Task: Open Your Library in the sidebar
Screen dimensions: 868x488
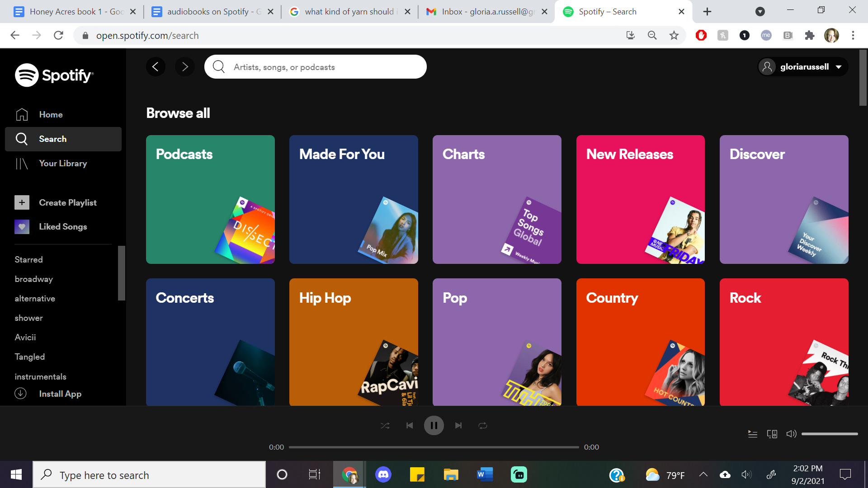Action: click(x=63, y=164)
